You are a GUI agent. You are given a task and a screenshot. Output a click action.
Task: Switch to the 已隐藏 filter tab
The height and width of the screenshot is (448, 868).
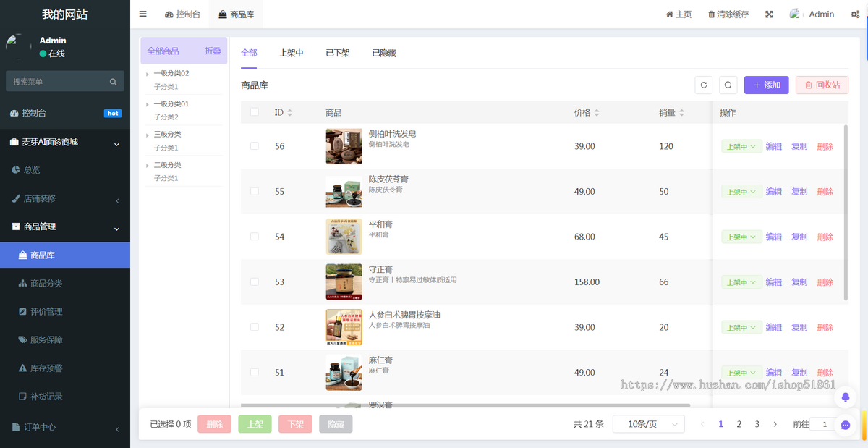click(384, 53)
